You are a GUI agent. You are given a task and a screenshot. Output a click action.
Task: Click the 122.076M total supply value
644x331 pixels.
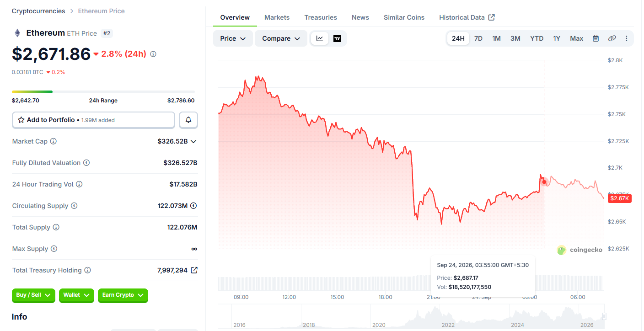pos(182,227)
